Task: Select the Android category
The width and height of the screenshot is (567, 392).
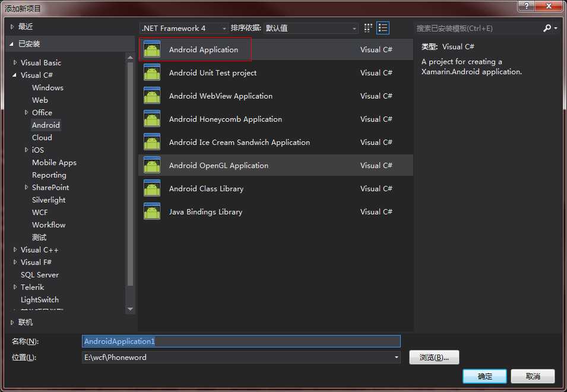Action: [x=46, y=125]
